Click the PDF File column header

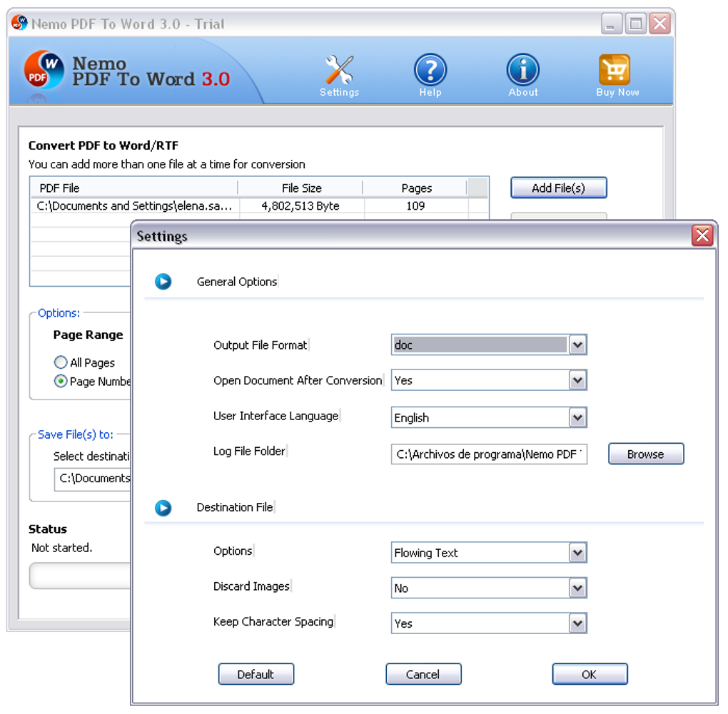[134, 188]
